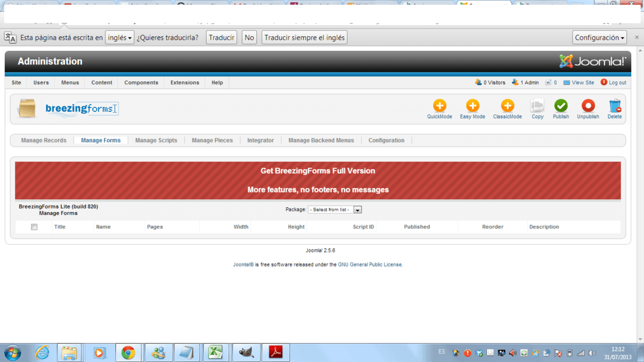Click the Width column header

(x=241, y=227)
